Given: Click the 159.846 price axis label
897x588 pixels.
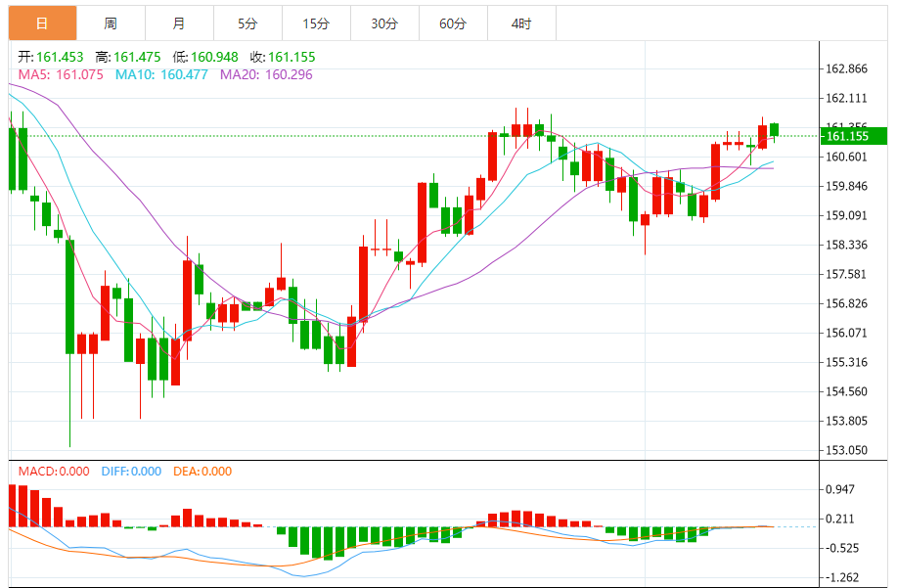Looking at the screenshot, I should [847, 187].
